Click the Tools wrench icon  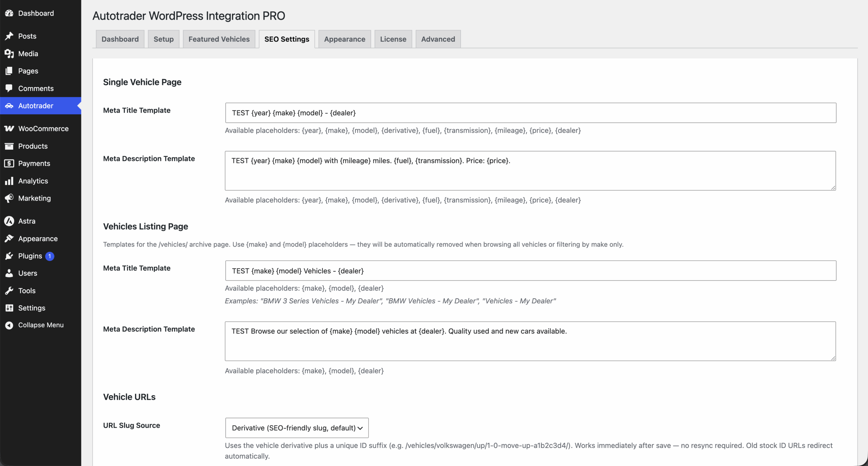pos(9,291)
